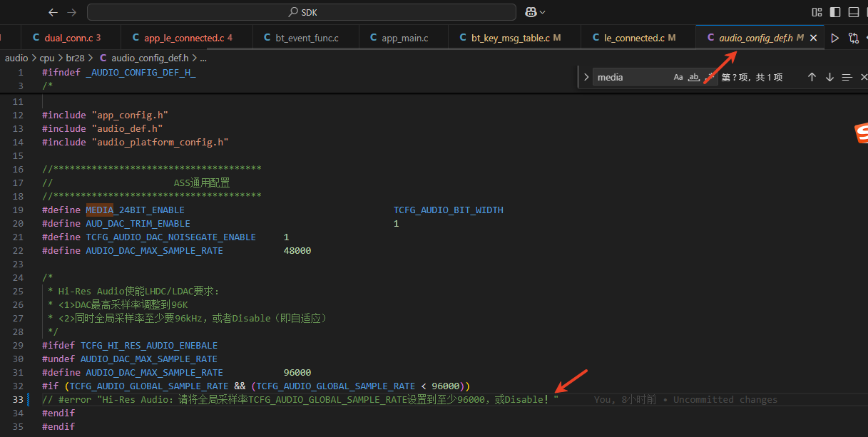Click TCFG_HI_RES_AUDIO_ENEBALE on line 29

[x=149, y=346]
